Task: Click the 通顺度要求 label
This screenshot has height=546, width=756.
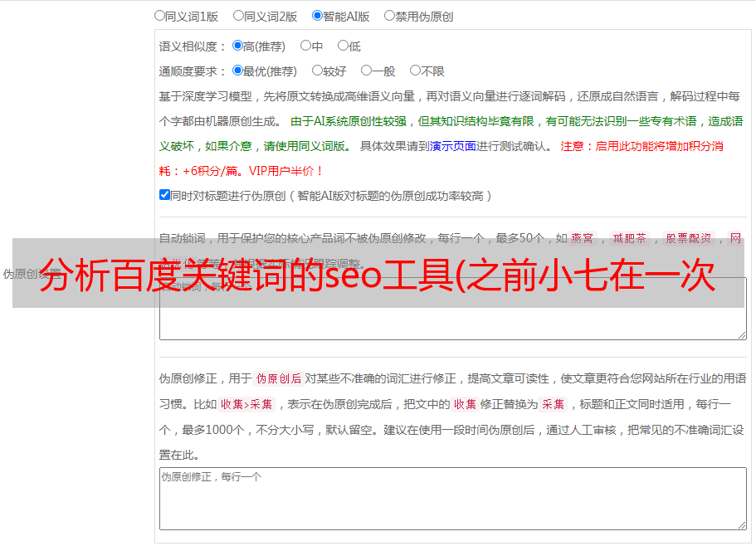Action: tap(193, 72)
